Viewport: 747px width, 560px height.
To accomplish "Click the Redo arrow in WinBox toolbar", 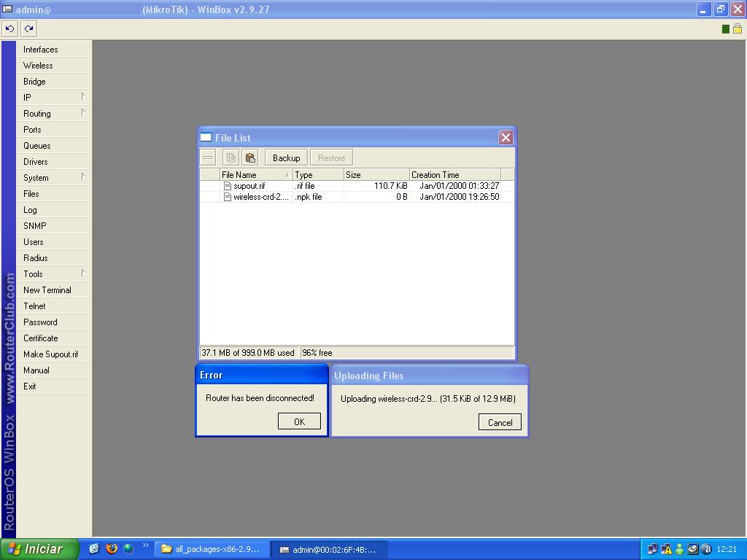I will (x=29, y=29).
